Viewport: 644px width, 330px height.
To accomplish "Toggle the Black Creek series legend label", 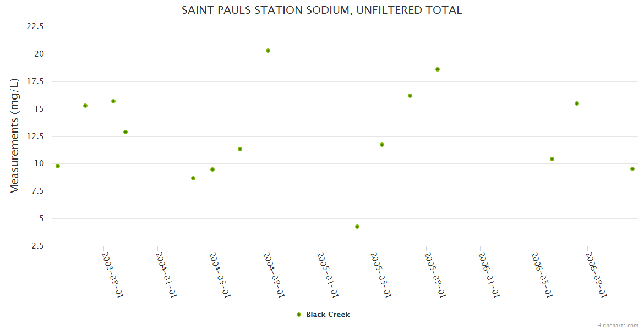I will tap(328, 315).
